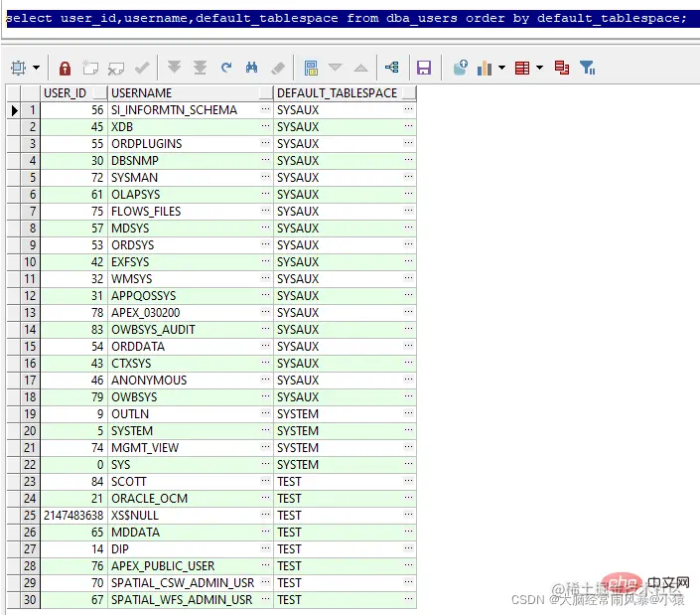Click the USERNAME column header
This screenshot has width=700, height=615.
pyautogui.click(x=191, y=93)
